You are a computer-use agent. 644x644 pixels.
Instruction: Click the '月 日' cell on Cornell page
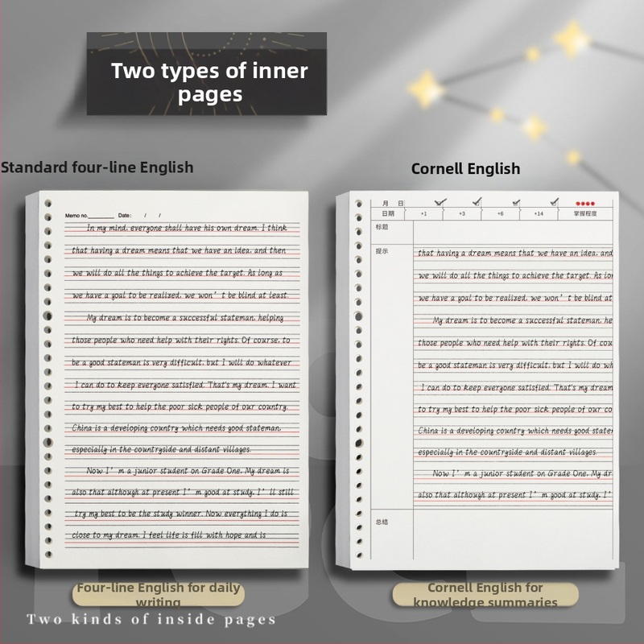(x=388, y=204)
